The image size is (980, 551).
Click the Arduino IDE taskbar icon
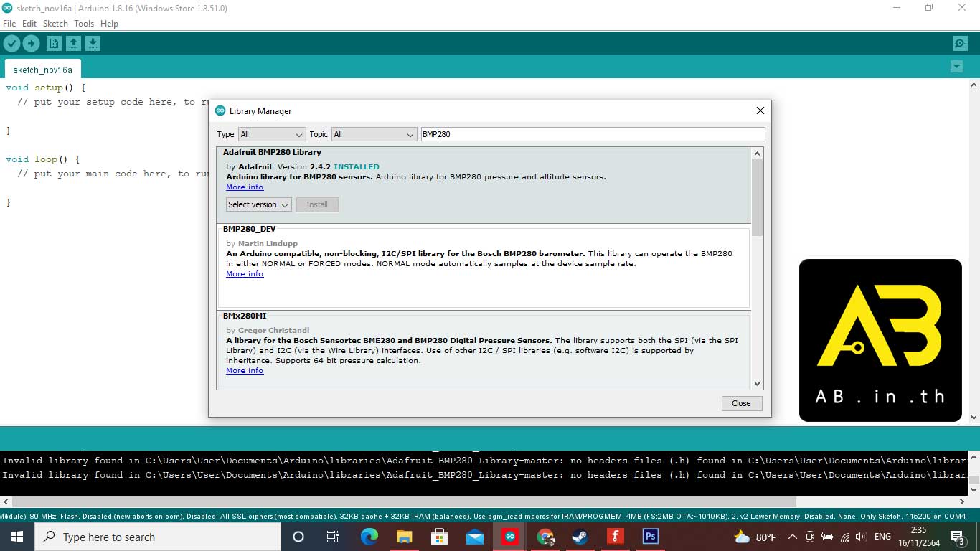510,537
